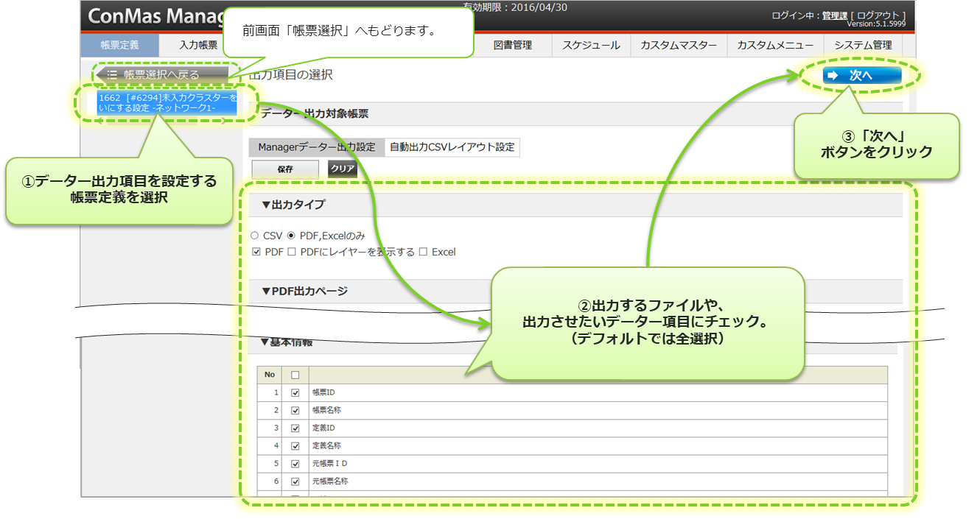Toggle the select-all checkbox in table header
This screenshot has height=519, width=980.
(295, 375)
